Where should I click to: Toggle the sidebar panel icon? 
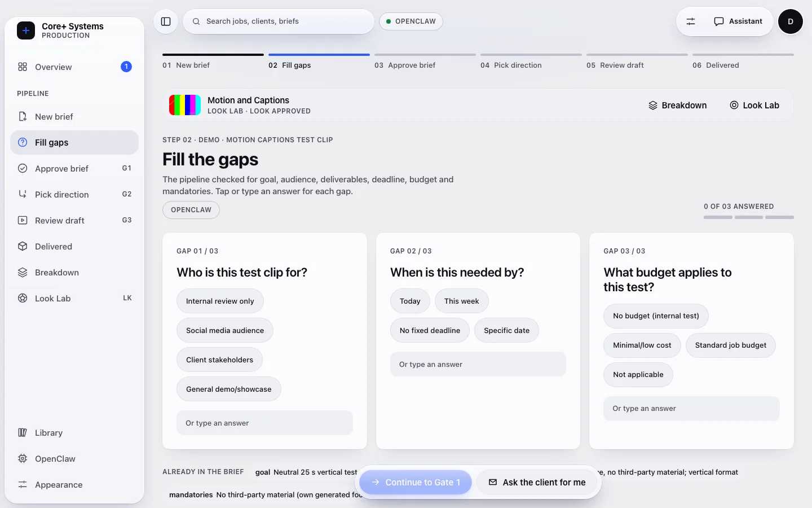tap(166, 21)
